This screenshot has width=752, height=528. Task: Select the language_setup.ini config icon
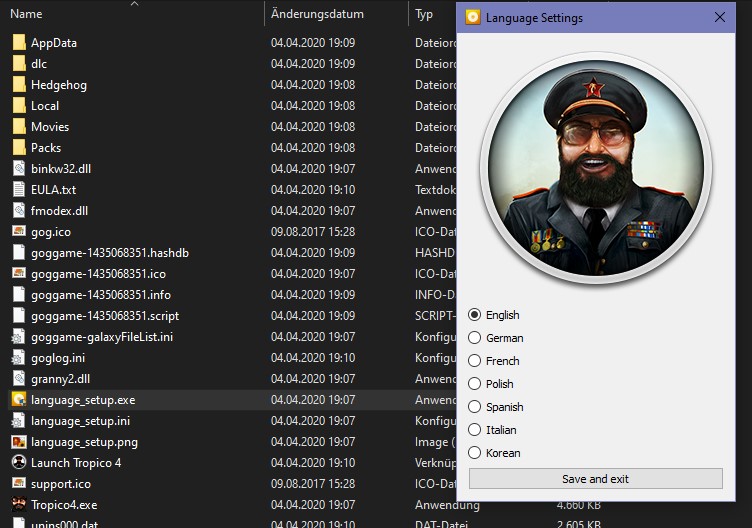click(x=19, y=421)
